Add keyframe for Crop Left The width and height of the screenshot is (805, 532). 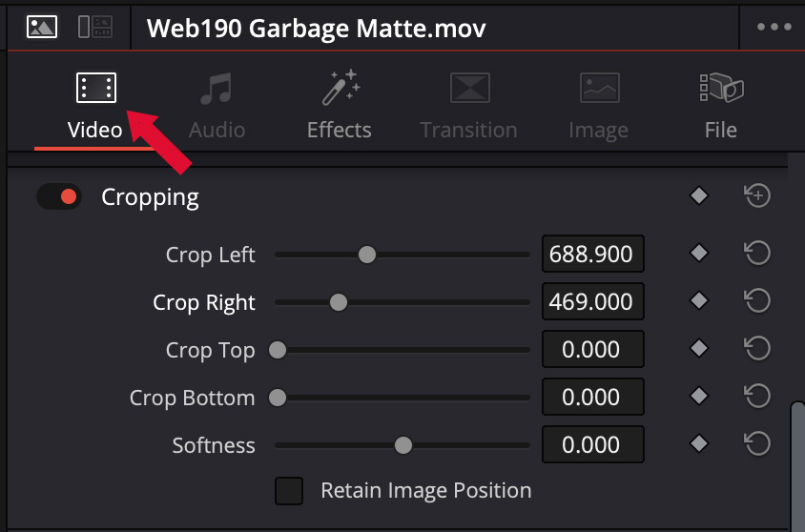click(699, 254)
